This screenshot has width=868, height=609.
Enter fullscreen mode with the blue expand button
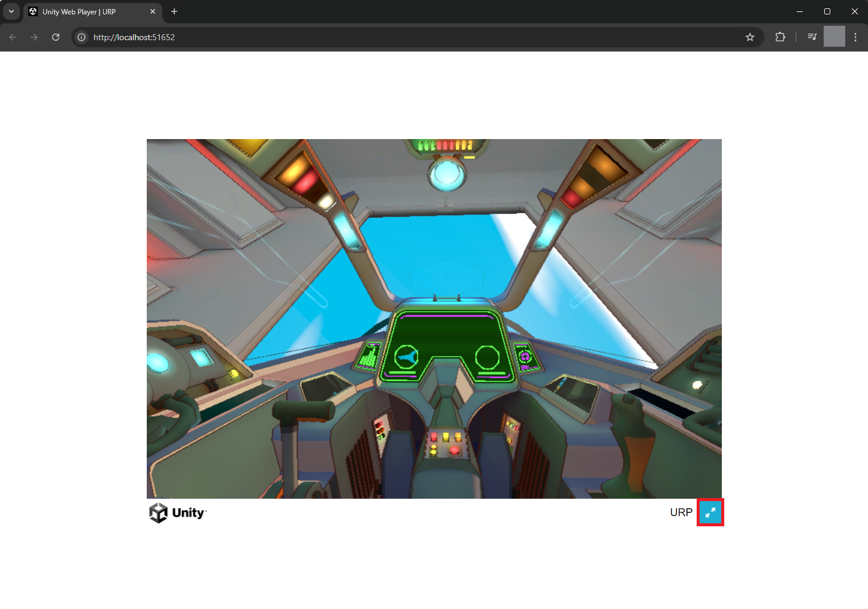[x=710, y=512]
